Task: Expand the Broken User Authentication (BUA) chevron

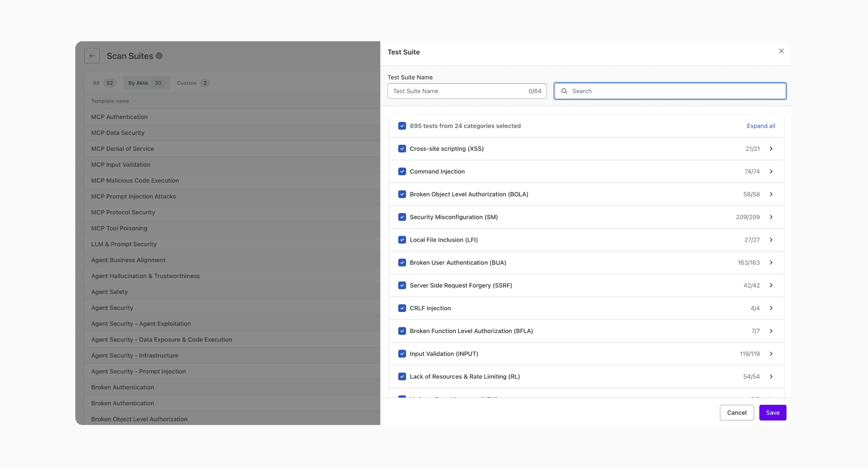Action: (x=771, y=263)
